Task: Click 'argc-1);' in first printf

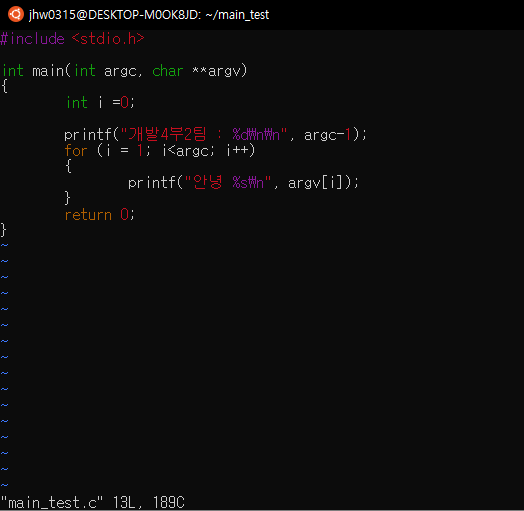Action: point(335,134)
